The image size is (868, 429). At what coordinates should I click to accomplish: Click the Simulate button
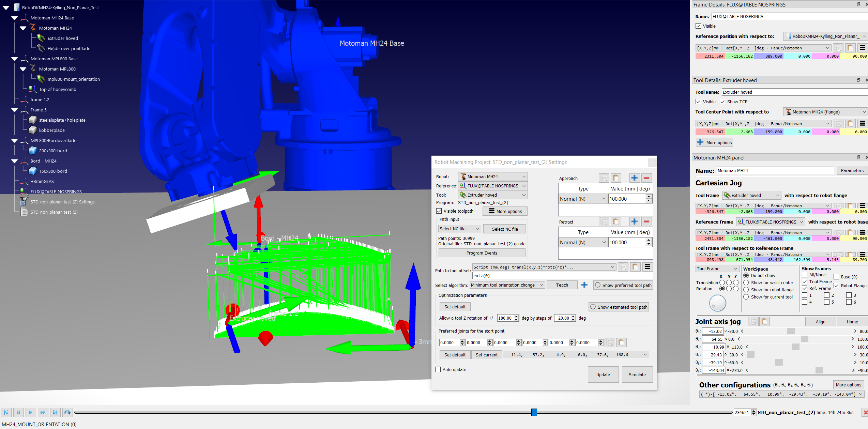click(637, 374)
